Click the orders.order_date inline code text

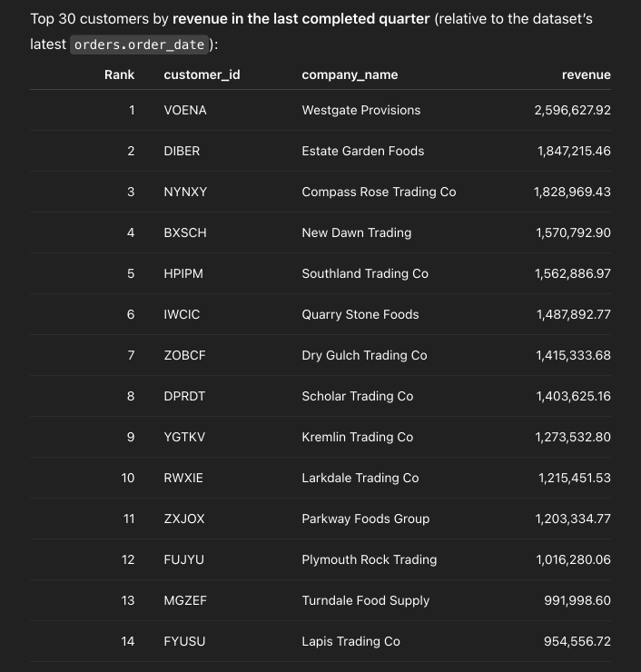click(x=141, y=44)
